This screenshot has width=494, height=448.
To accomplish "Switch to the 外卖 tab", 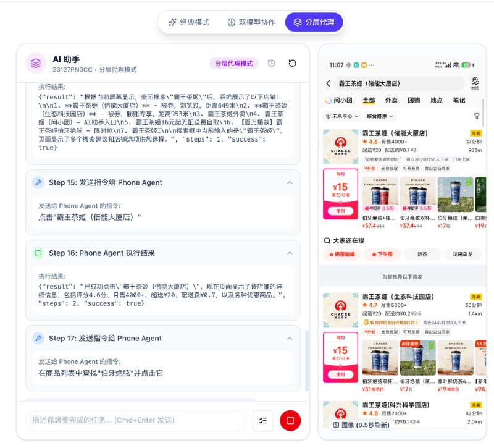I will click(393, 99).
